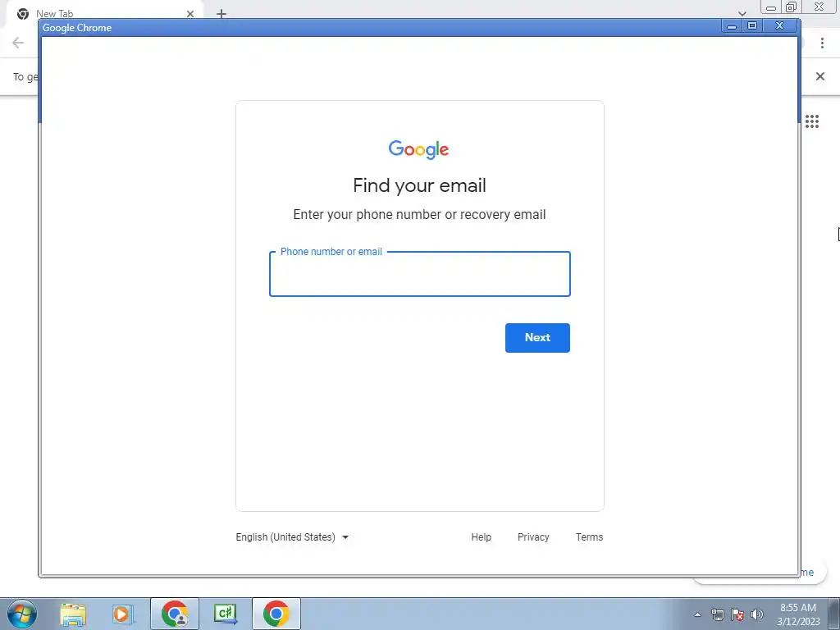Close the New Tab tab

[x=190, y=14]
